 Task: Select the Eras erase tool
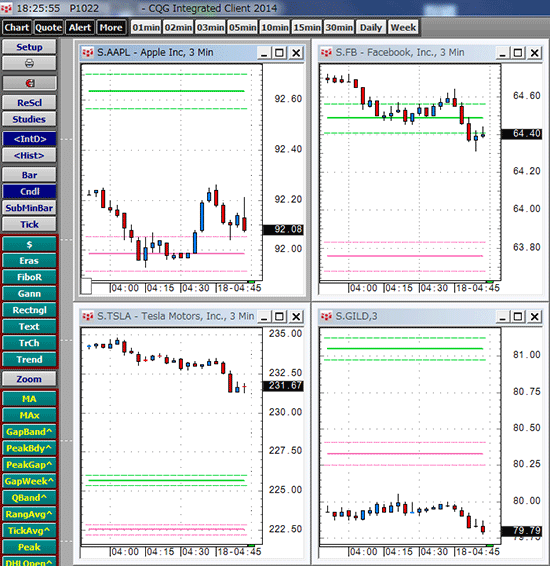pyautogui.click(x=29, y=261)
